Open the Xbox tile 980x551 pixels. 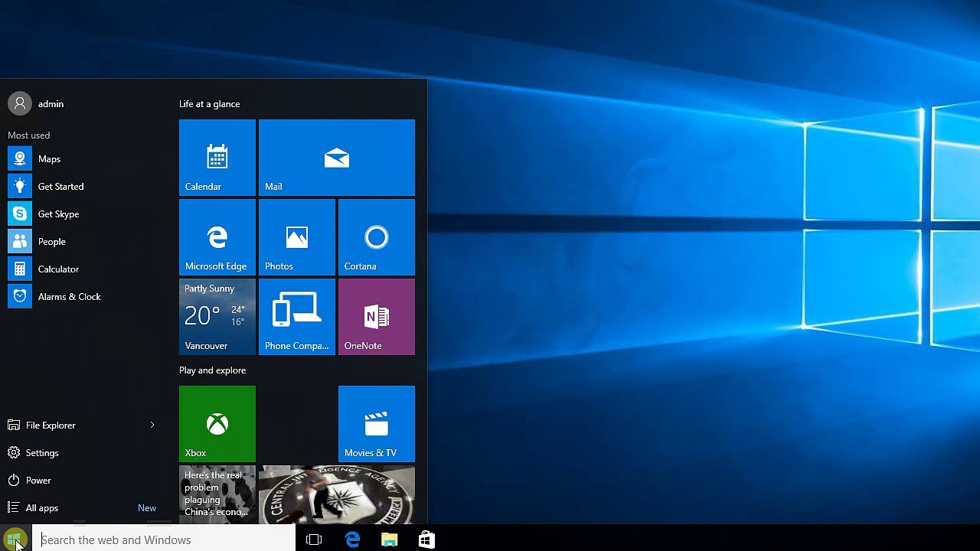pos(217,424)
